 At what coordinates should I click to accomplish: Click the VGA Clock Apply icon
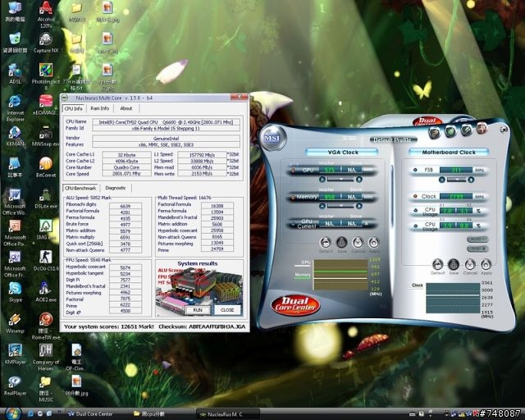[x=374, y=242]
